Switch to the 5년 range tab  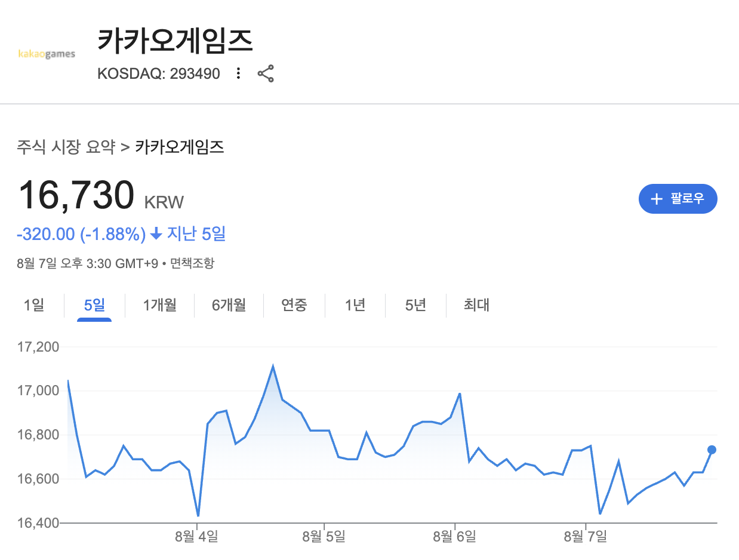[x=415, y=305]
